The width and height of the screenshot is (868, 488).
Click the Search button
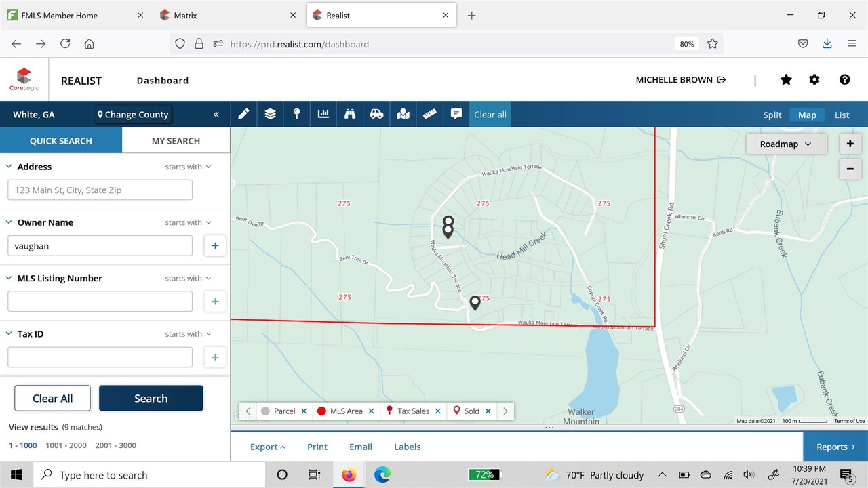point(151,399)
